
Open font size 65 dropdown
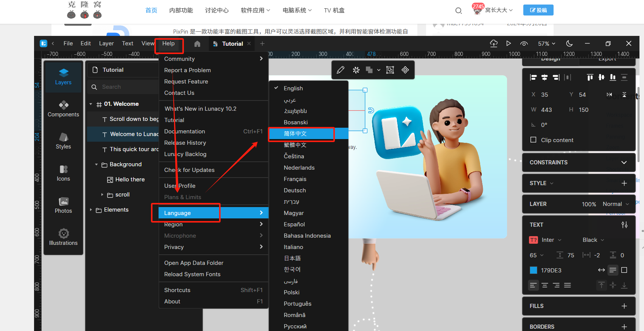pyautogui.click(x=537, y=255)
